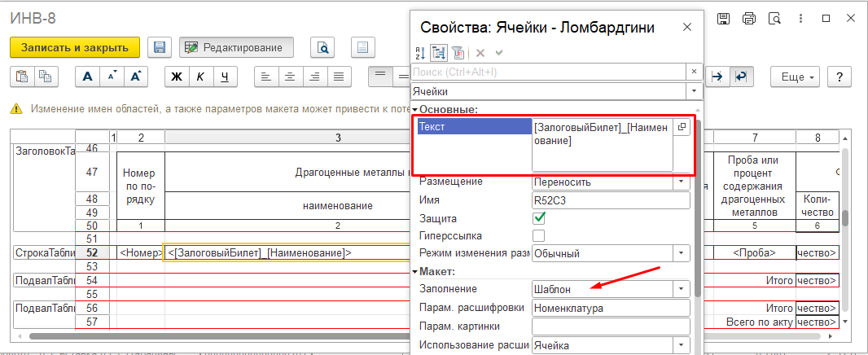Click the save floppy disk icon in toolbar
868x355 pixels.
click(160, 47)
